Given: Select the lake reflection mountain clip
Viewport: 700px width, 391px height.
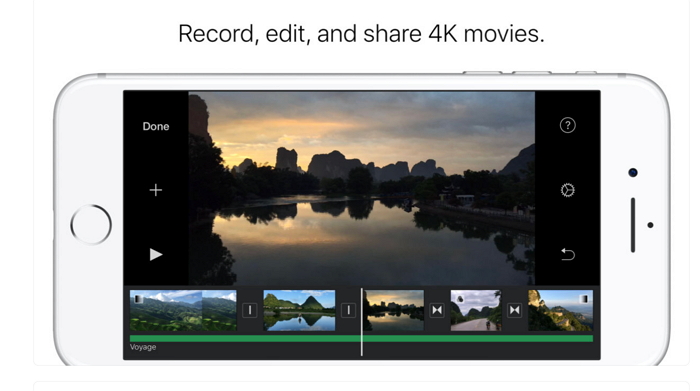Looking at the screenshot, I should point(299,311).
